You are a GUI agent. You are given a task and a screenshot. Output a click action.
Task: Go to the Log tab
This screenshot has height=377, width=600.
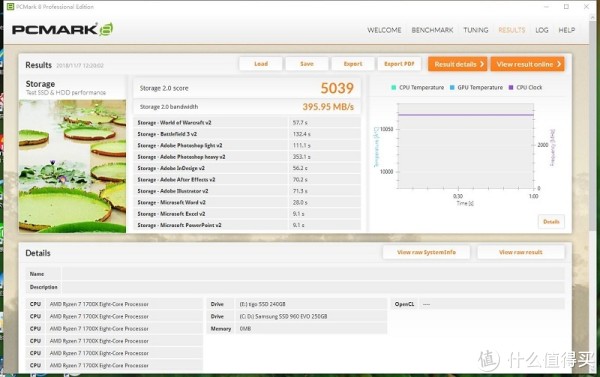[541, 30]
